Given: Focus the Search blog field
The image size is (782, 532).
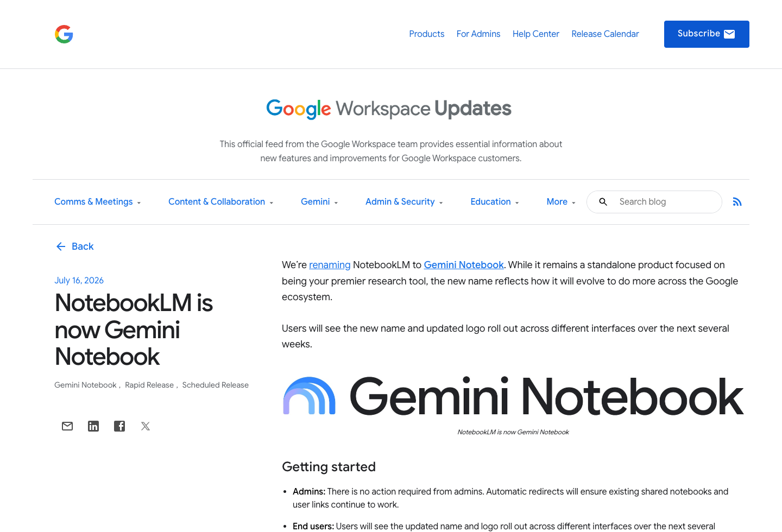Looking at the screenshot, I should [654, 202].
